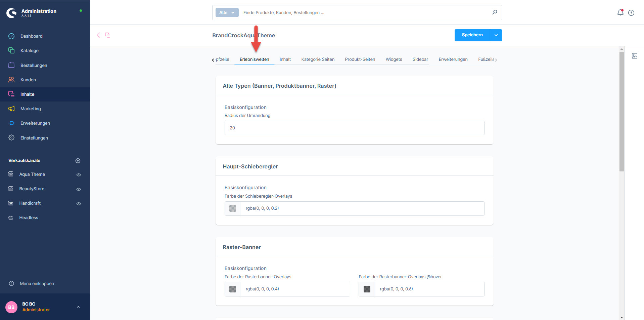Expand the BC BC Administrator user menu
The image size is (644, 320).
click(78, 307)
